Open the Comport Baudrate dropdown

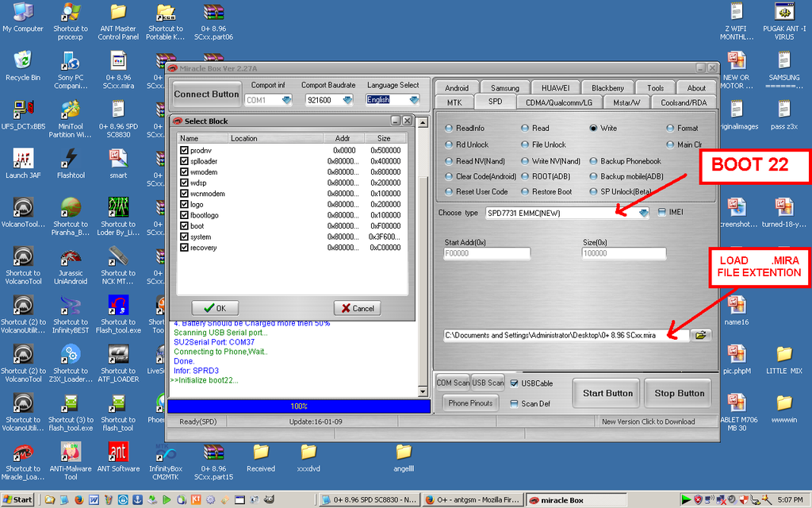(347, 100)
